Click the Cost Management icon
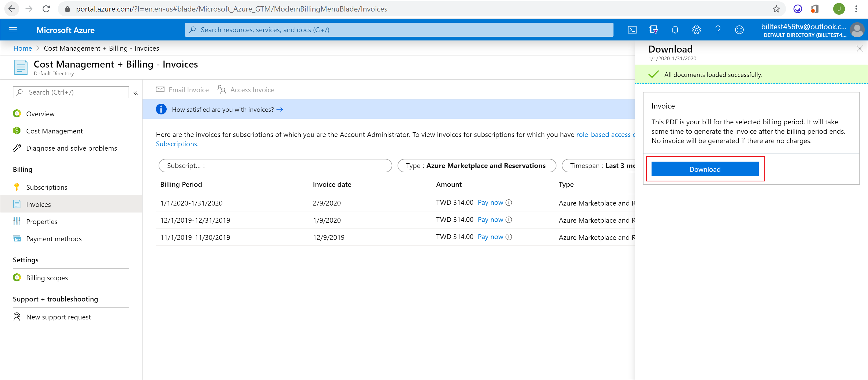Image resolution: width=868 pixels, height=380 pixels. pyautogui.click(x=17, y=131)
